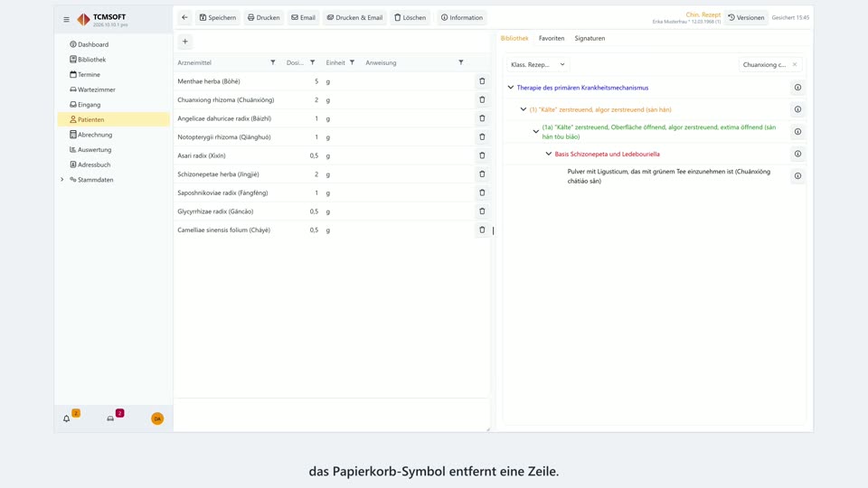Open Patienten in the sidebar
This screenshot has height=488, width=868.
[x=114, y=119]
